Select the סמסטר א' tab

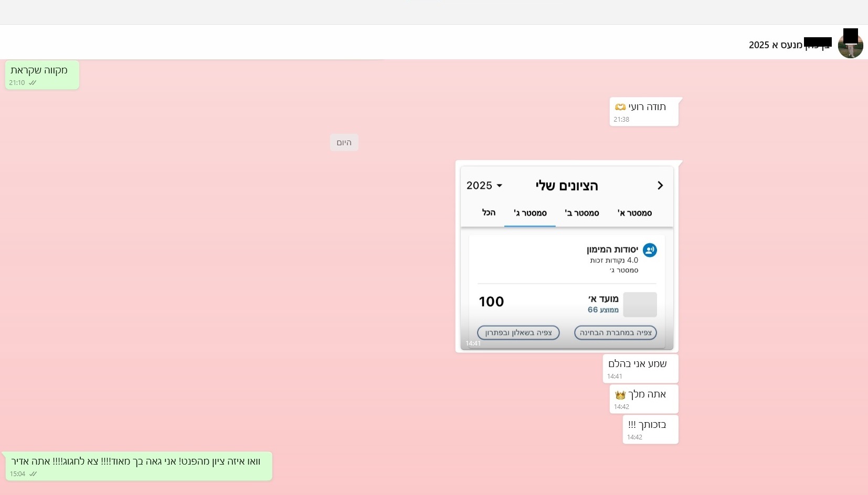[634, 213]
